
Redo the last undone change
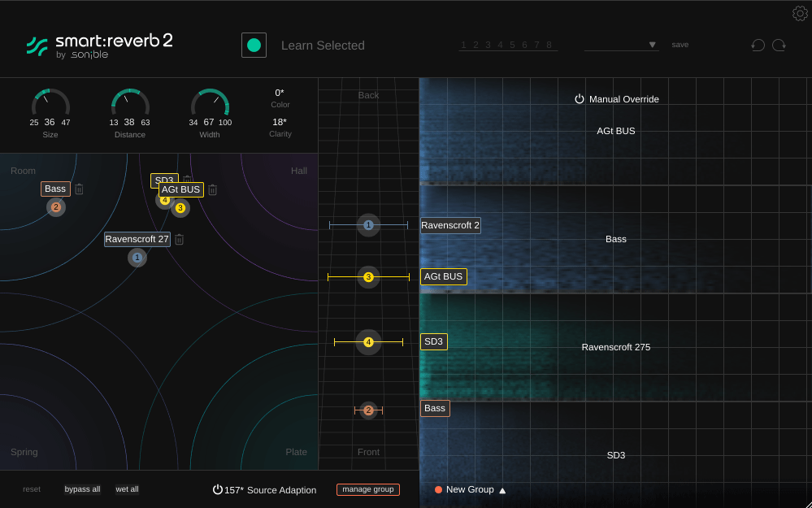[x=779, y=45]
